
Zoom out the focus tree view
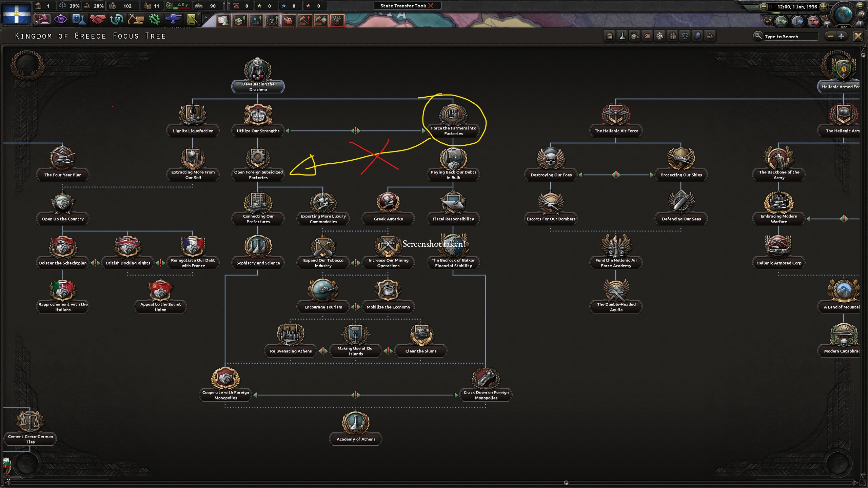coord(831,36)
